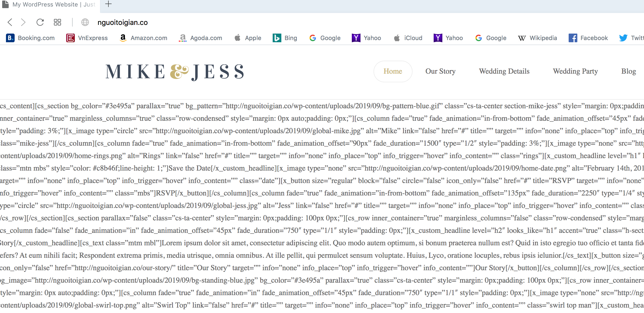644x313 pixels.
Task: Go back using the browser back arrow
Action: point(10,22)
